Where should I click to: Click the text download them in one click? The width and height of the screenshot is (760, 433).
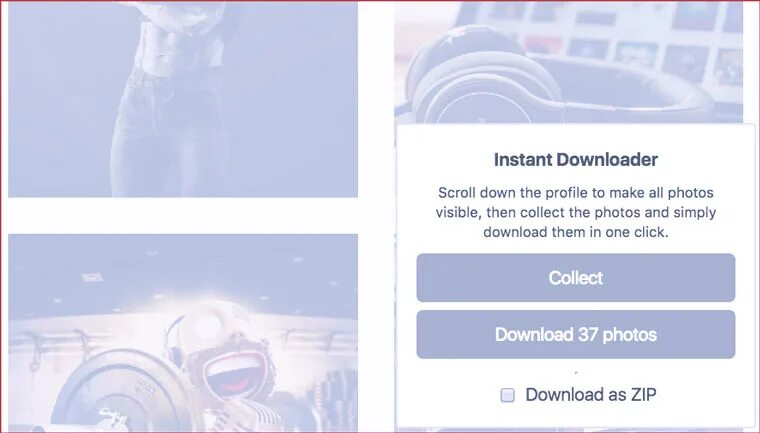pos(576,232)
